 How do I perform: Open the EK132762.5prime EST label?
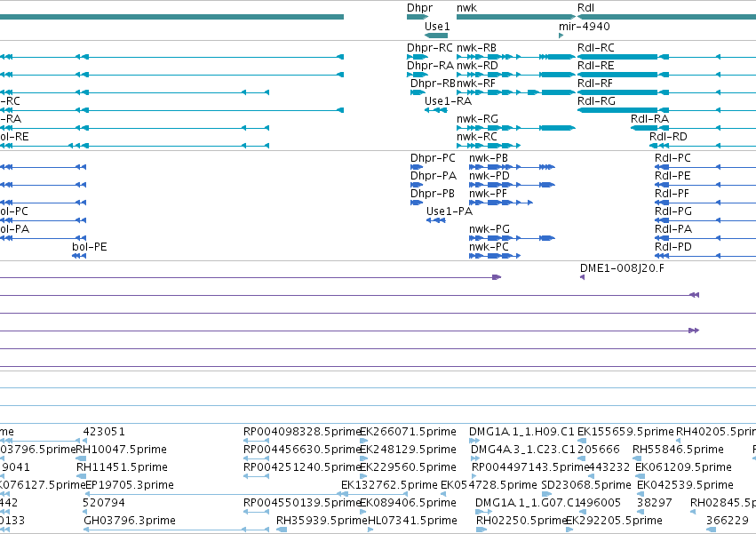[389, 485]
